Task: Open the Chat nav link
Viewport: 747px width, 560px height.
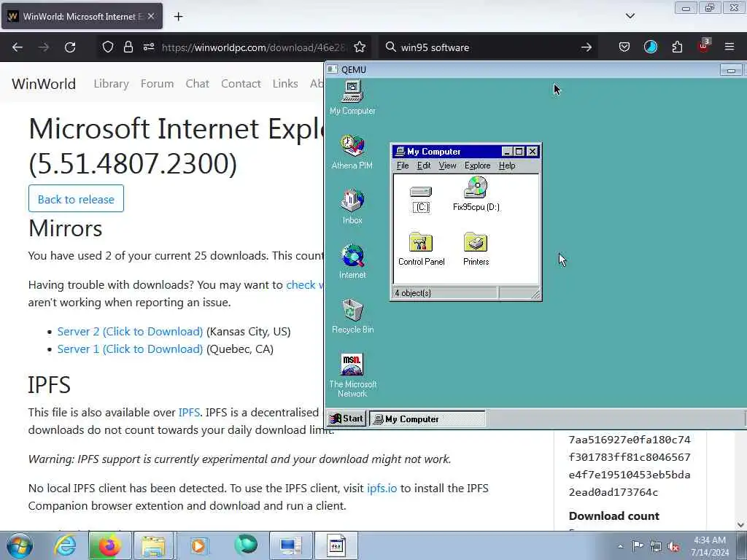Action: point(197,84)
